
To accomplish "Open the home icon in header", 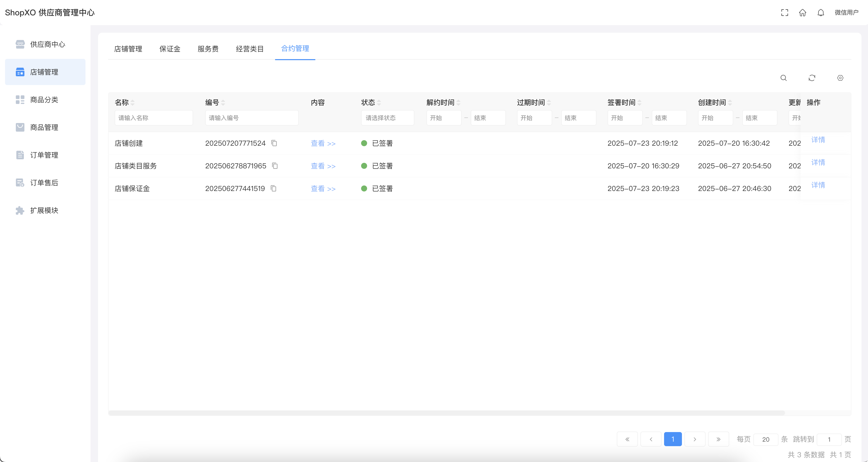I will [802, 13].
